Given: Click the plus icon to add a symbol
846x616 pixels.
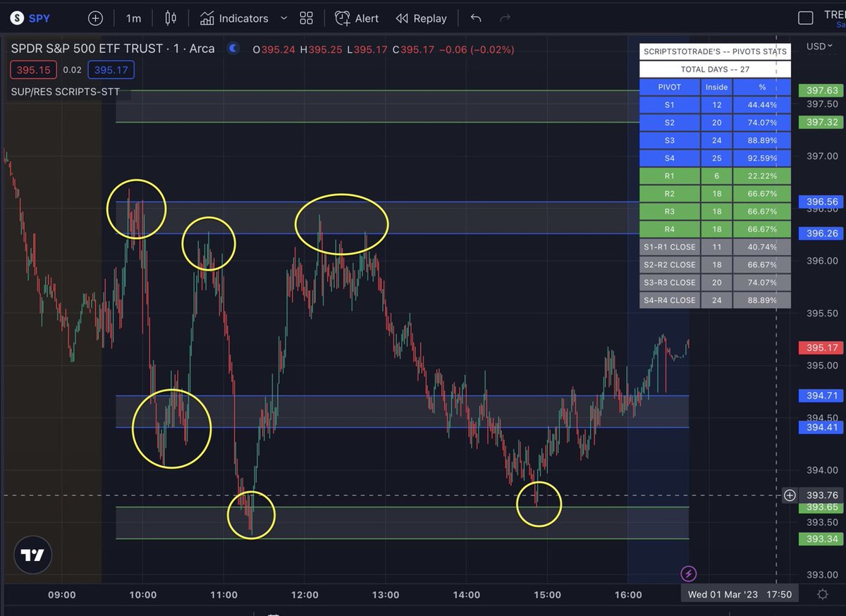Looking at the screenshot, I should (94, 18).
